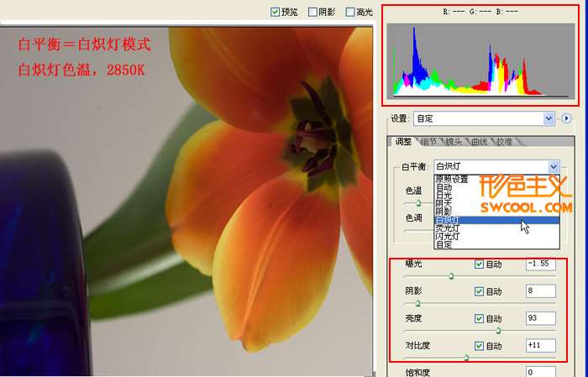The image size is (588, 377).
Task: Select highlighted 白炽灯 list option
Action: coord(496,220)
